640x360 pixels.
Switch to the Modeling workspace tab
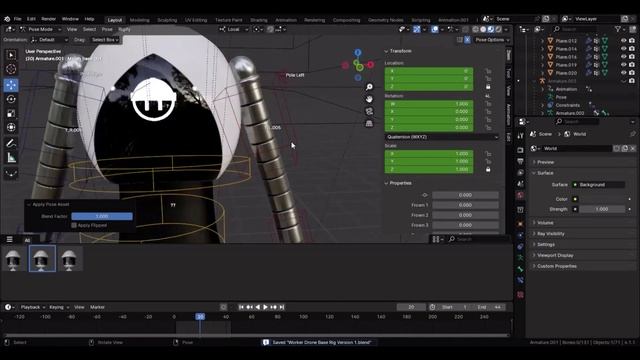[x=140, y=20]
